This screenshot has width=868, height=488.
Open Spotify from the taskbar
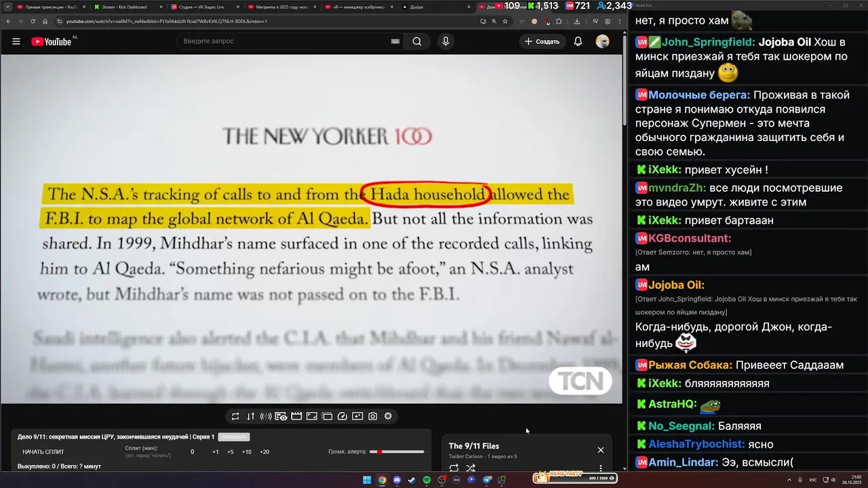click(427, 480)
